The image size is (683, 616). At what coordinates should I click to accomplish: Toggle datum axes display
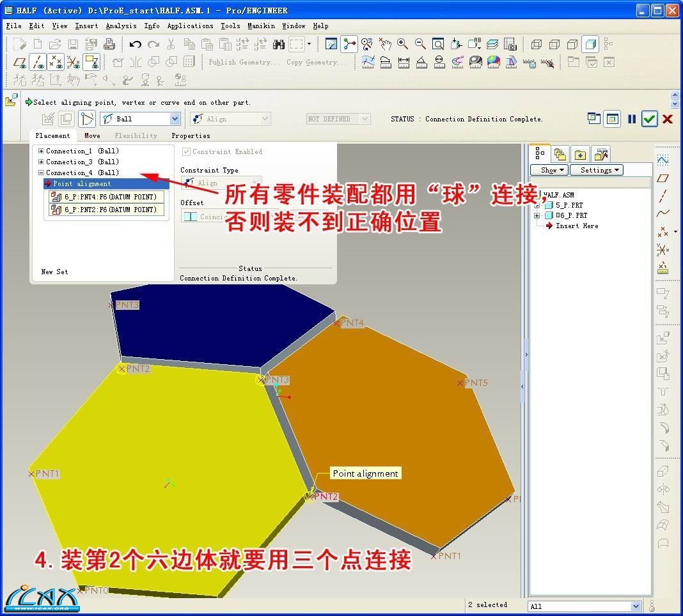(38, 63)
